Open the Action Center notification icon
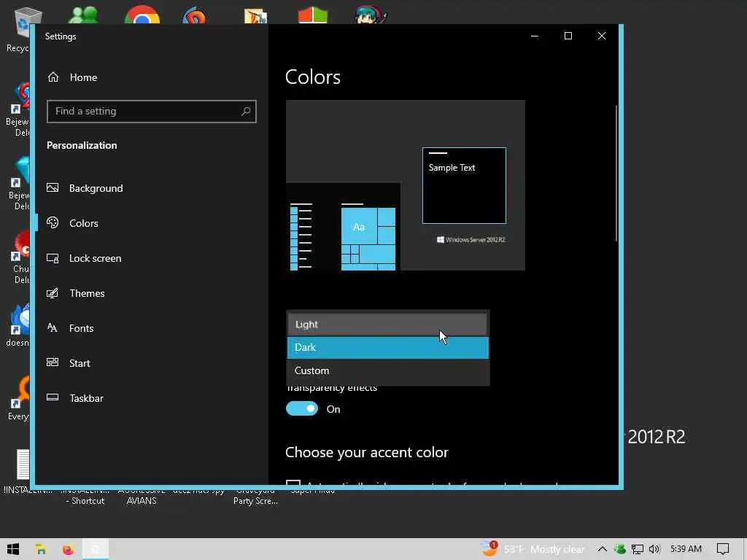The height and width of the screenshot is (560, 747). (723, 549)
